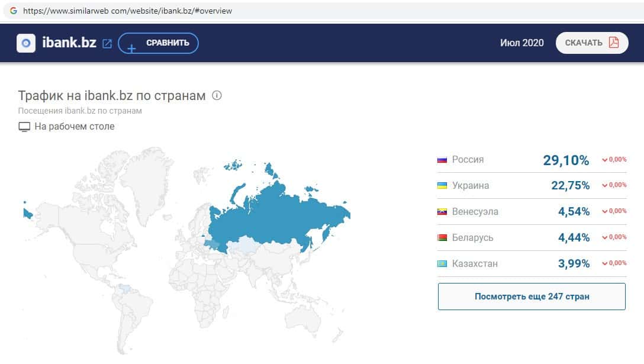Click the Belarus flag icon

point(442,237)
